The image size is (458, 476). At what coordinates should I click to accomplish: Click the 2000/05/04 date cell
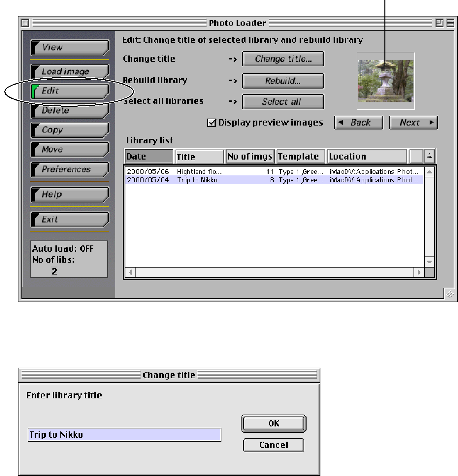click(148, 180)
